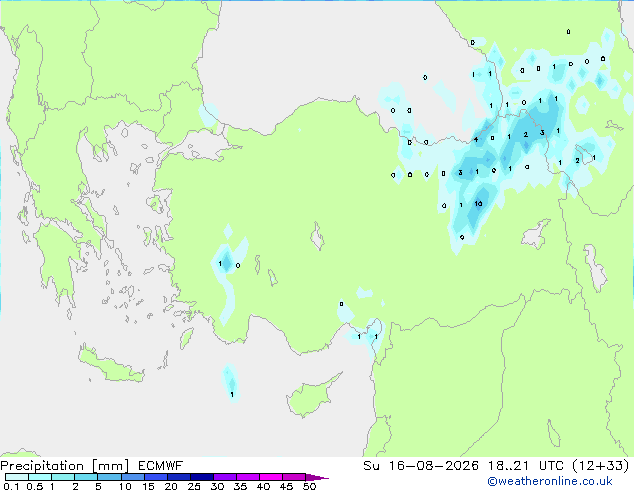The width and height of the screenshot is (634, 490).
Task: Click the legend label '30'
Action: click(x=217, y=486)
